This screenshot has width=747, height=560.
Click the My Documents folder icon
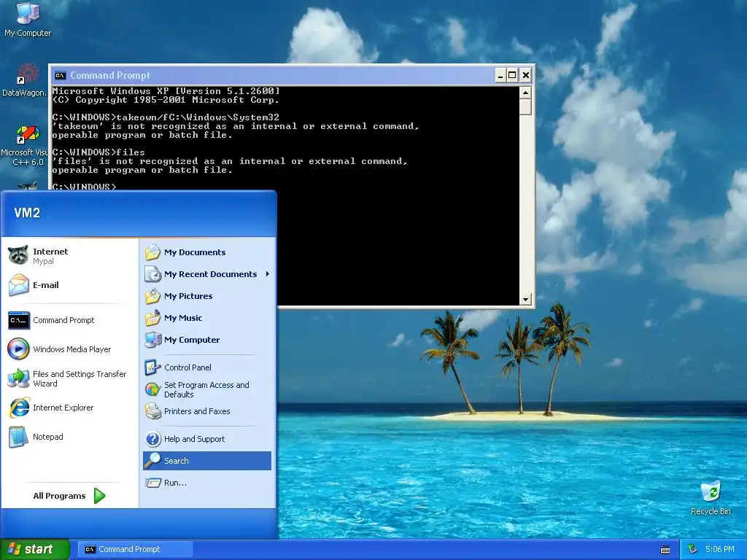coord(153,252)
